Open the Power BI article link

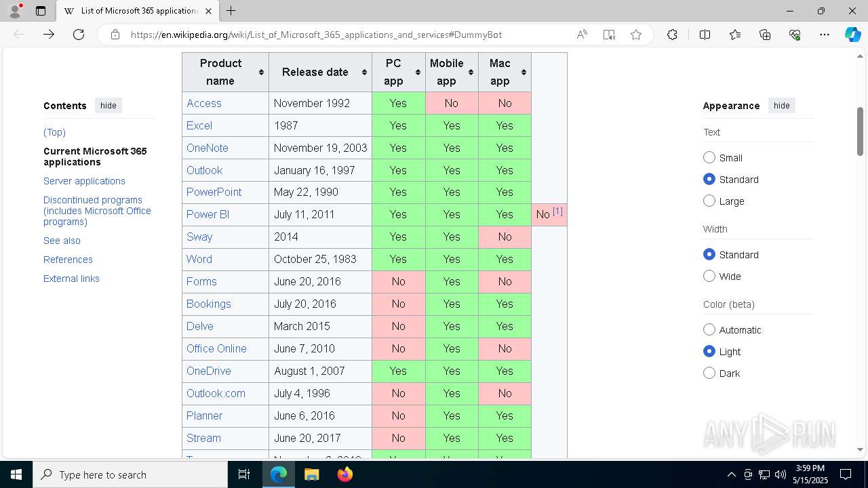208,214
